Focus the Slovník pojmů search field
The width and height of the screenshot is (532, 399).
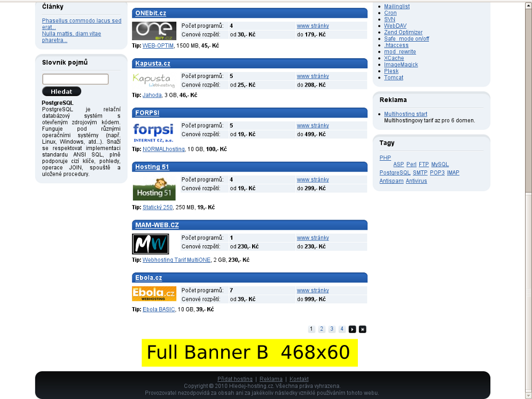(x=75, y=79)
